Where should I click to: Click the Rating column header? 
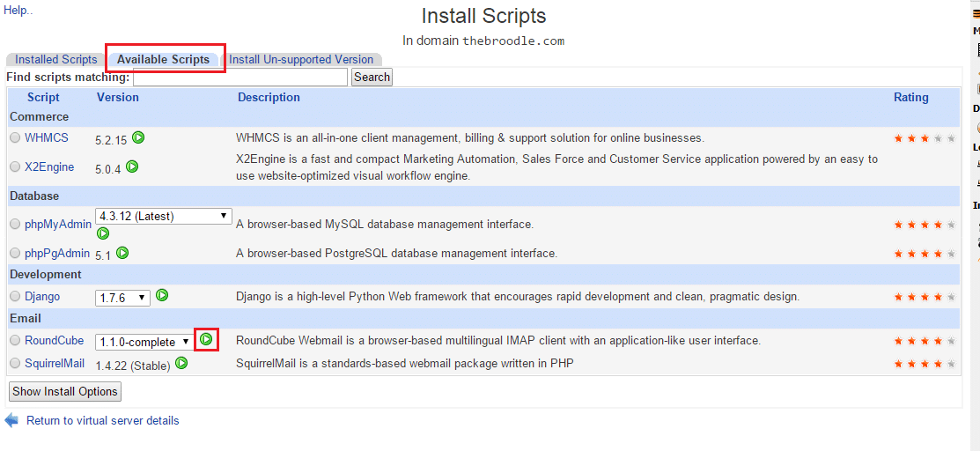pos(911,97)
